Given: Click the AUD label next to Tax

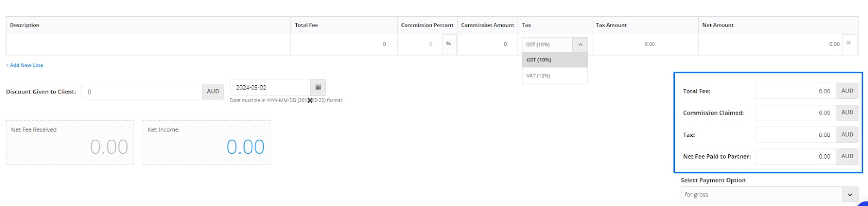Looking at the screenshot, I should pyautogui.click(x=847, y=134).
